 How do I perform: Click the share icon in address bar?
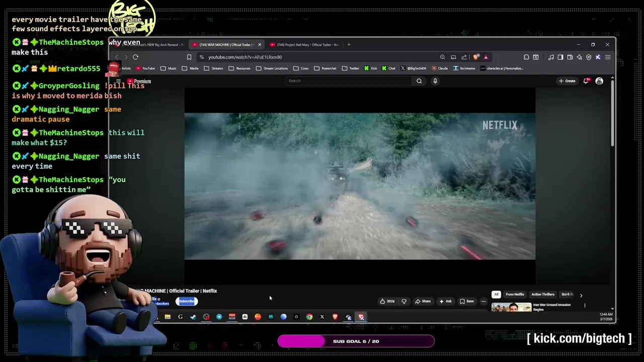464,57
